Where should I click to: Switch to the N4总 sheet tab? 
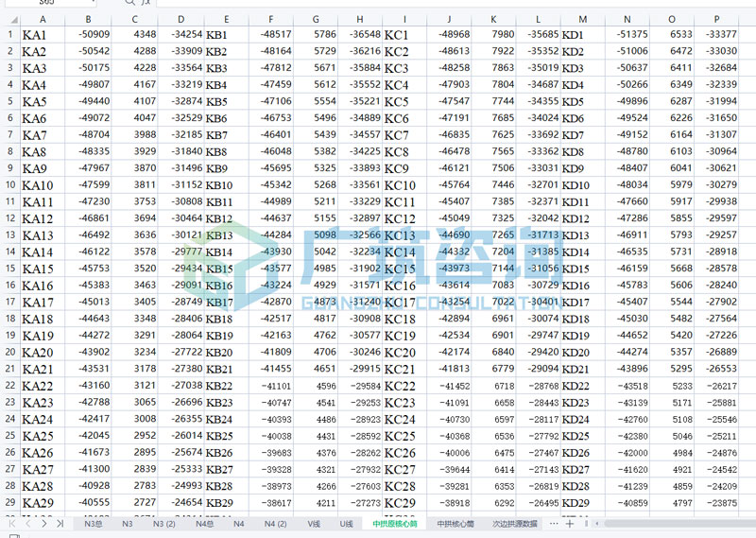tap(204, 524)
